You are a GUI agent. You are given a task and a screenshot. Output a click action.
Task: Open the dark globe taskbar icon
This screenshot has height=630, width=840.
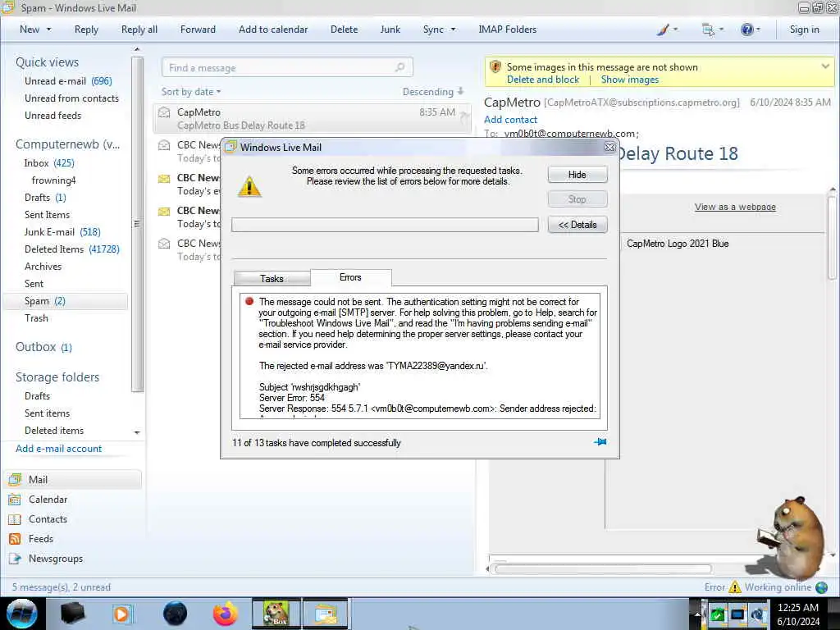click(x=175, y=614)
